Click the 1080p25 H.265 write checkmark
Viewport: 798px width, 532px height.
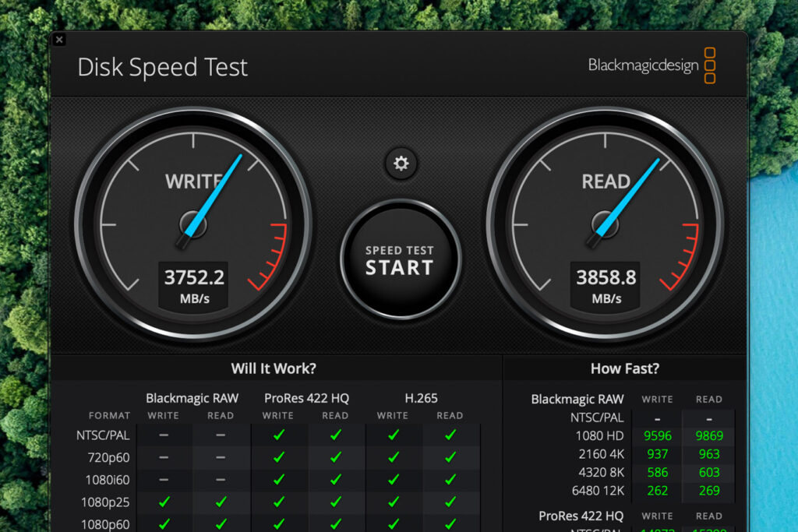(393, 502)
